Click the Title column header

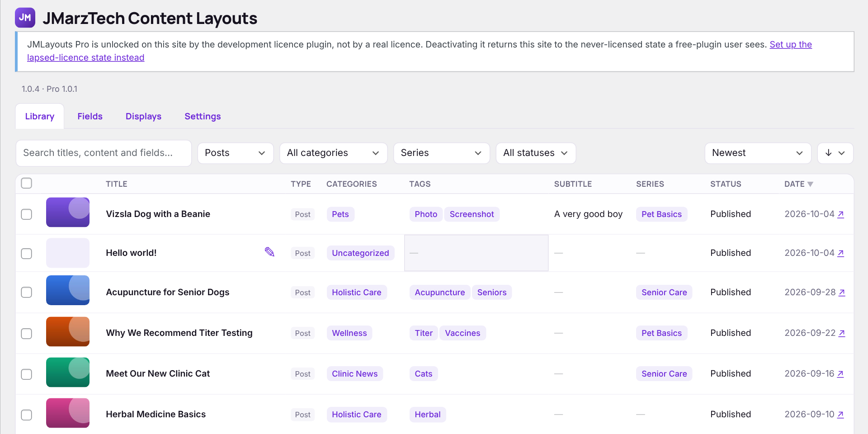pyautogui.click(x=117, y=184)
